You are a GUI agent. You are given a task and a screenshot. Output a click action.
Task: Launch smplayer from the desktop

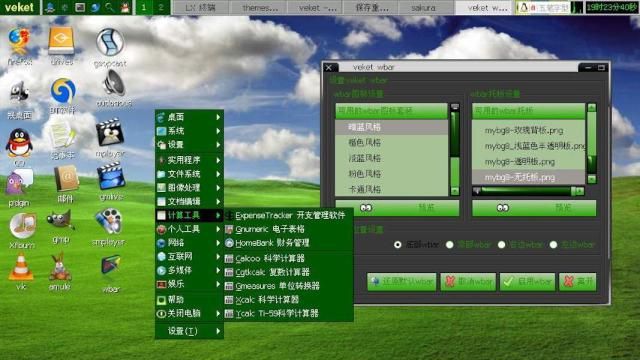click(x=109, y=222)
